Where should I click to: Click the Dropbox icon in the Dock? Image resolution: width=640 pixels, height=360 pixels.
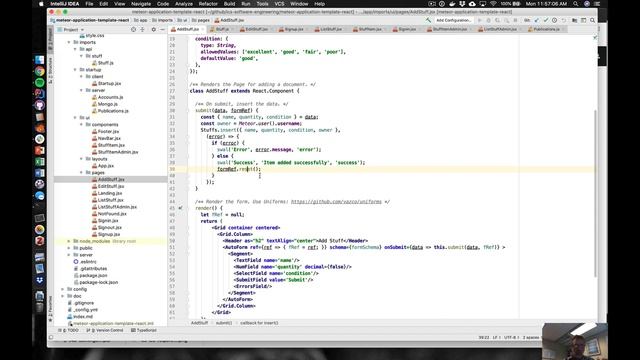tap(40, 280)
